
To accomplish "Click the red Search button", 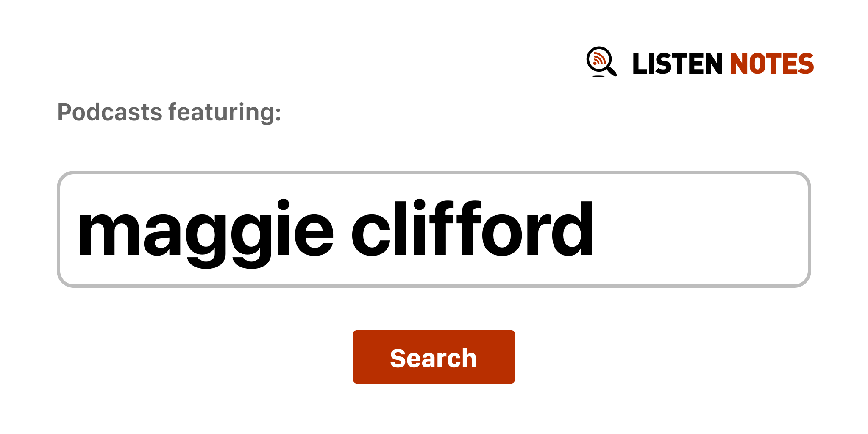I will coord(434,357).
